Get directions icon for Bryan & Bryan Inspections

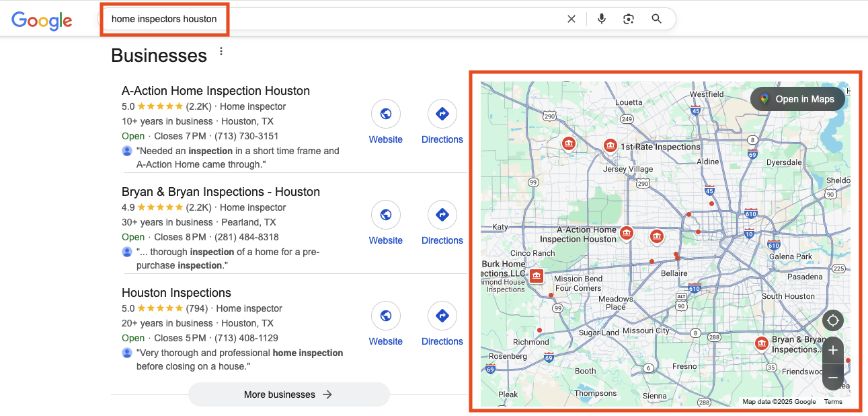[442, 215]
